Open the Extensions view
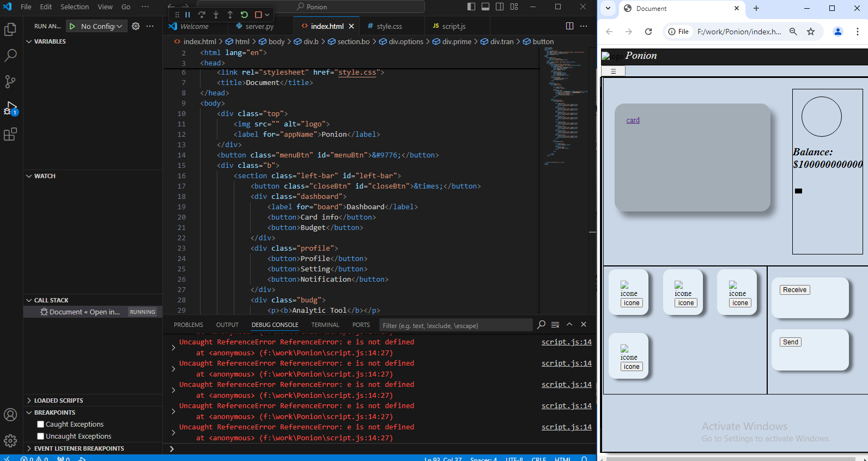868x461 pixels. pos(10,134)
